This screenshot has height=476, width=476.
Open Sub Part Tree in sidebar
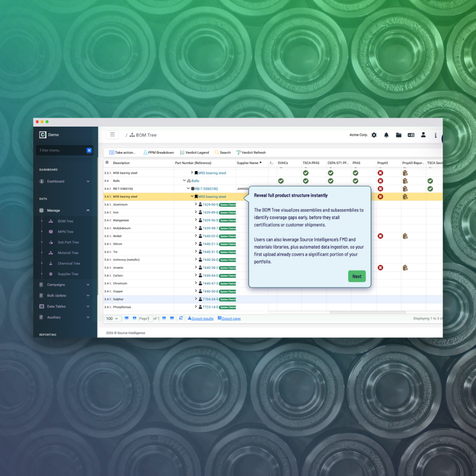(68, 242)
